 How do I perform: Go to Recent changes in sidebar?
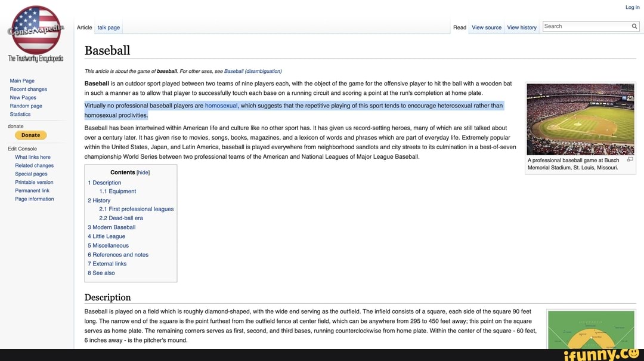28,89
